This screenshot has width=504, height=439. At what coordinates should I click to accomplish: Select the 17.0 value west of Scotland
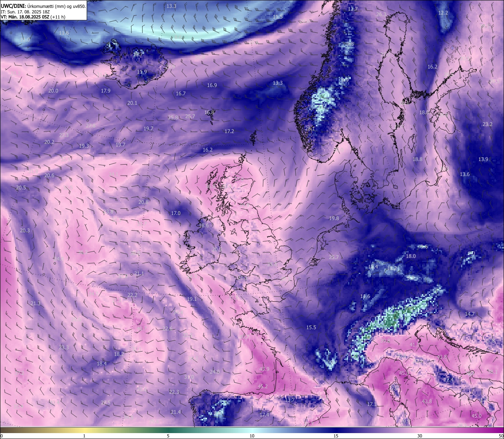click(x=176, y=213)
